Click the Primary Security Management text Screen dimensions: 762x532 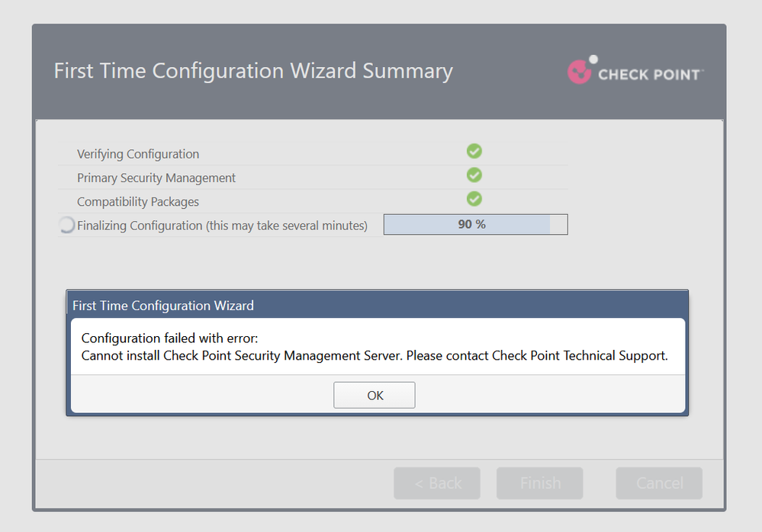[156, 178]
